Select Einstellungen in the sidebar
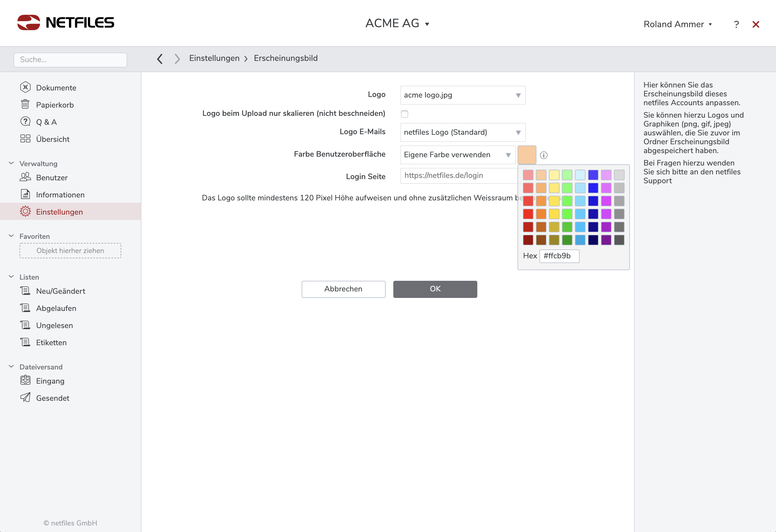This screenshot has width=776, height=532. (59, 212)
